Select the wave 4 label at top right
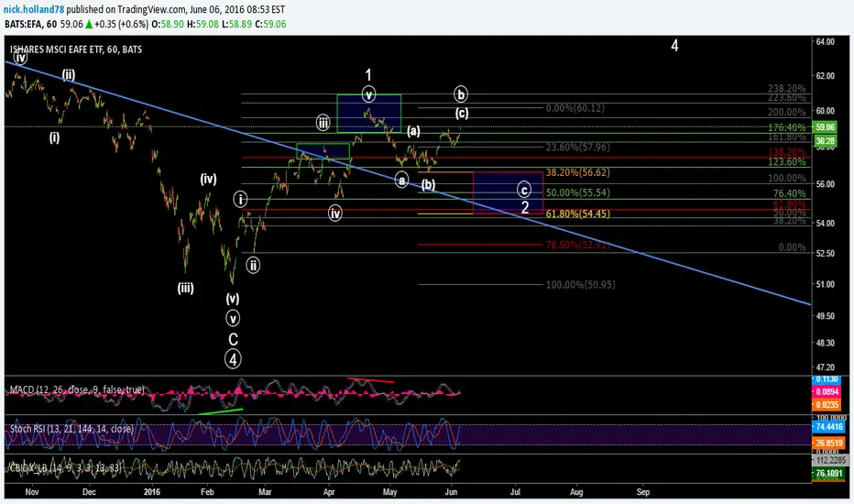The width and height of the screenshot is (854, 504). pyautogui.click(x=674, y=46)
